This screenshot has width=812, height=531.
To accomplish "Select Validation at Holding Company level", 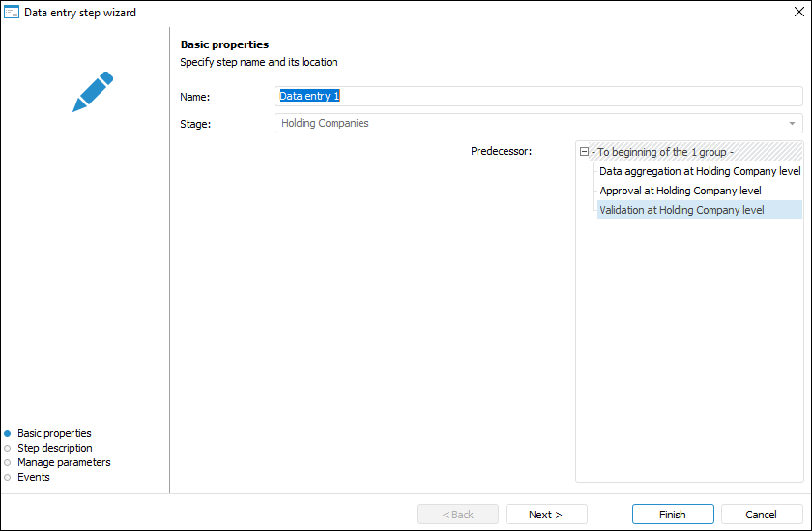I will point(681,210).
